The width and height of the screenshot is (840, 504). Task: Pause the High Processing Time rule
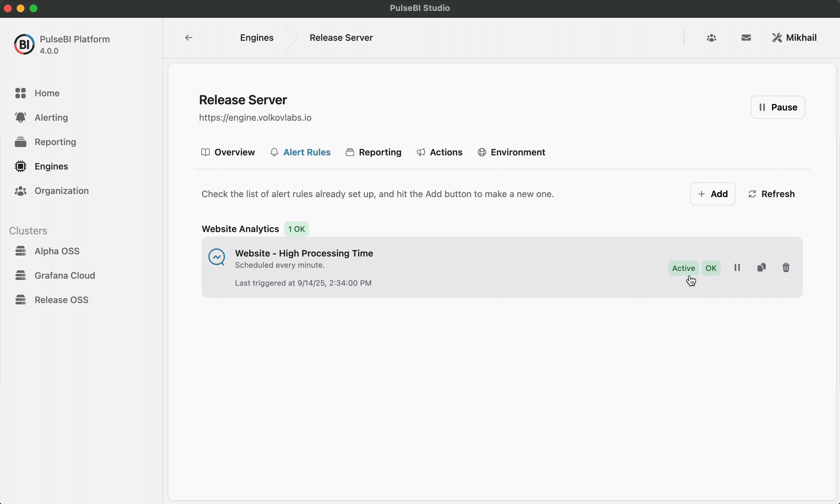tap(737, 268)
